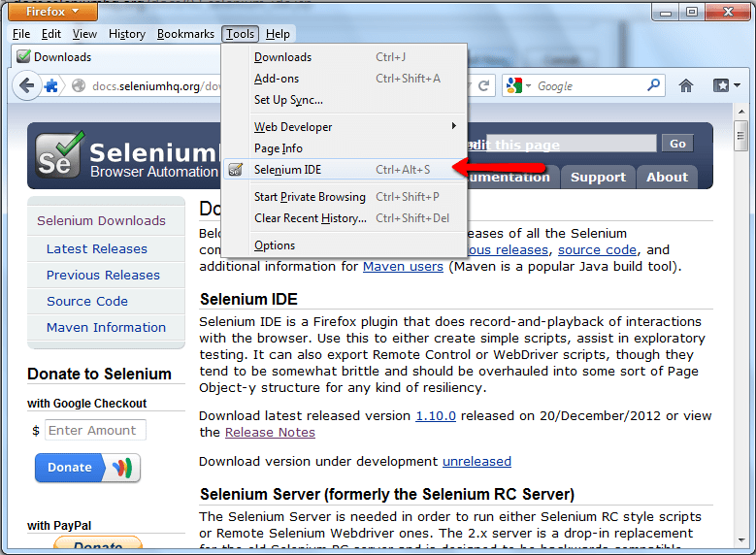
Task: Launch Selenium IDE from Tools menu
Action: (345, 170)
